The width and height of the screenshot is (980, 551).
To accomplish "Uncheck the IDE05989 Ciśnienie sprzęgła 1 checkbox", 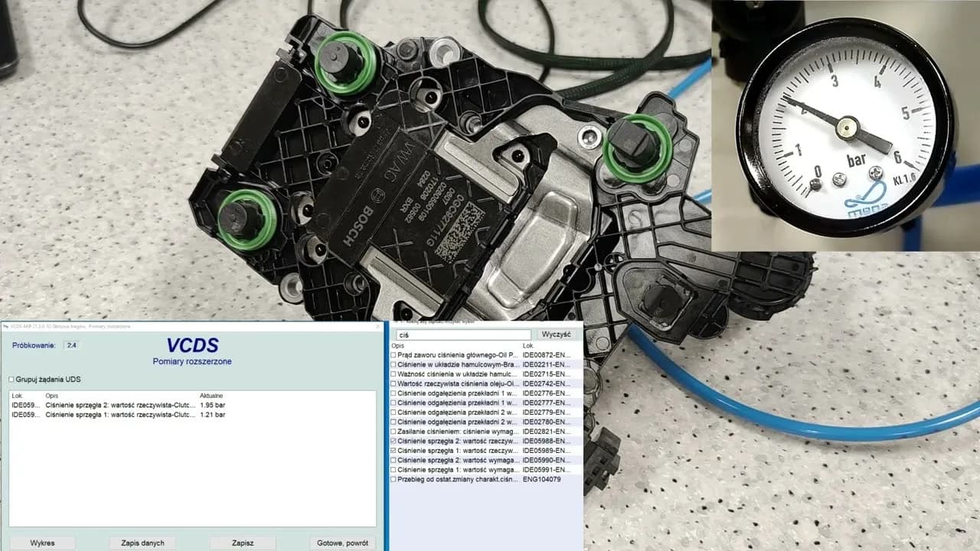I will 394,451.
